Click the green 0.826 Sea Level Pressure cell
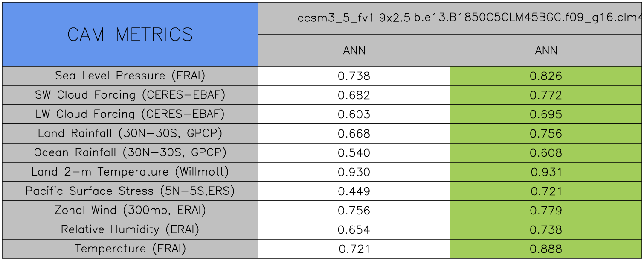644x261 pixels. [546, 76]
